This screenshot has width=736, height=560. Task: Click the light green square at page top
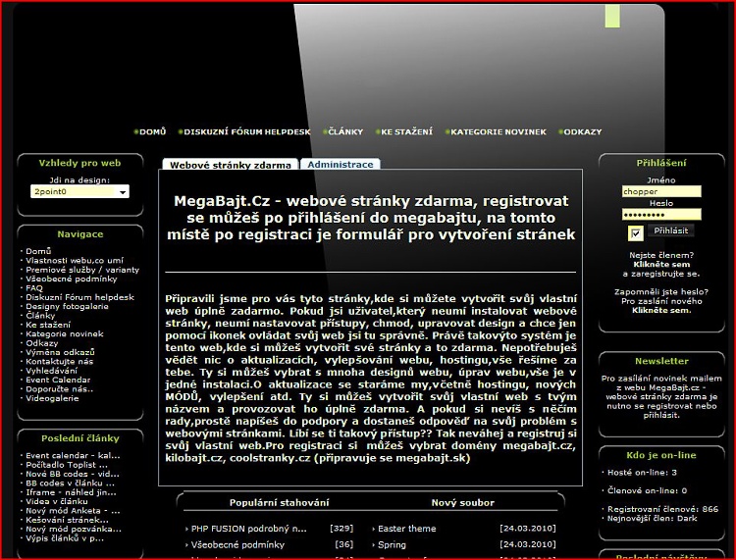pos(612,16)
